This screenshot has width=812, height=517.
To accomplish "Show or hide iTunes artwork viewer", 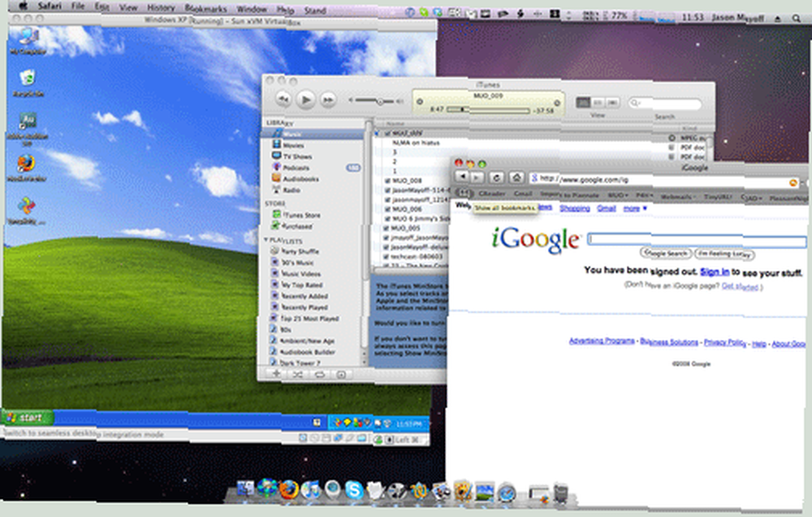I will 341,374.
